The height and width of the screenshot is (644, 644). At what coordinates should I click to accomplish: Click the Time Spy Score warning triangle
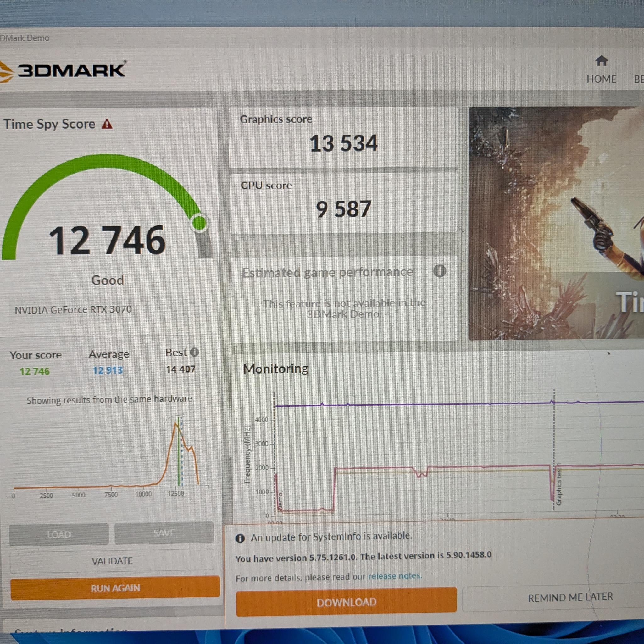[x=107, y=124]
